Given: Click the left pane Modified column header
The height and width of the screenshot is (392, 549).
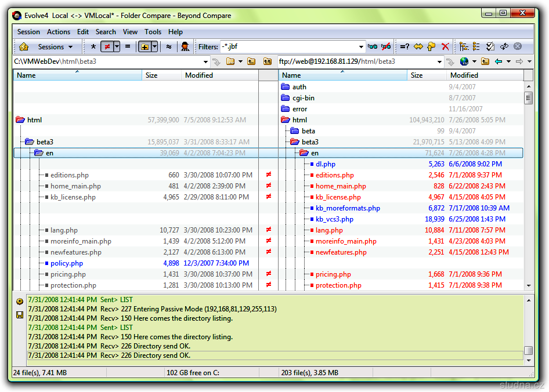Looking at the screenshot, I should pos(199,75).
